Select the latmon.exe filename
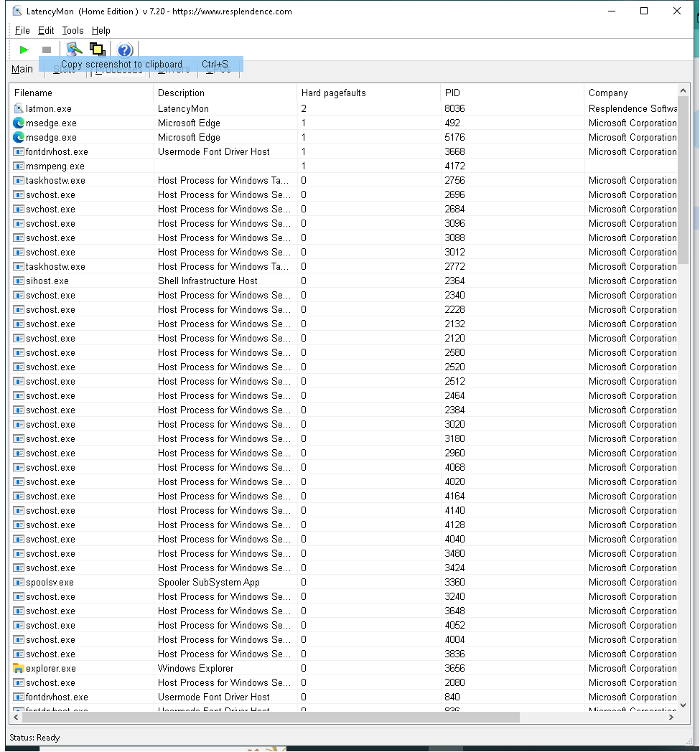This screenshot has height=752, width=700. point(48,108)
